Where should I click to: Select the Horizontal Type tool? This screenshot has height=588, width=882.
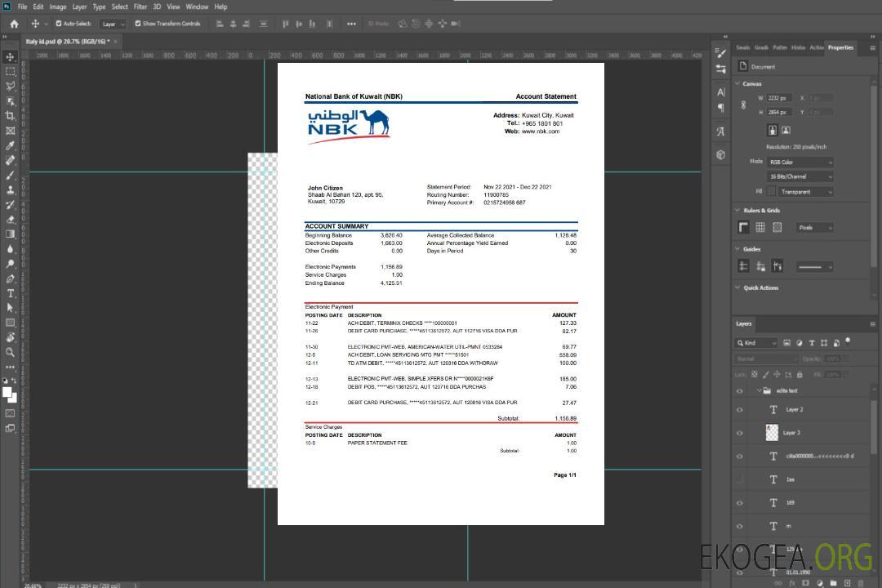(10, 293)
